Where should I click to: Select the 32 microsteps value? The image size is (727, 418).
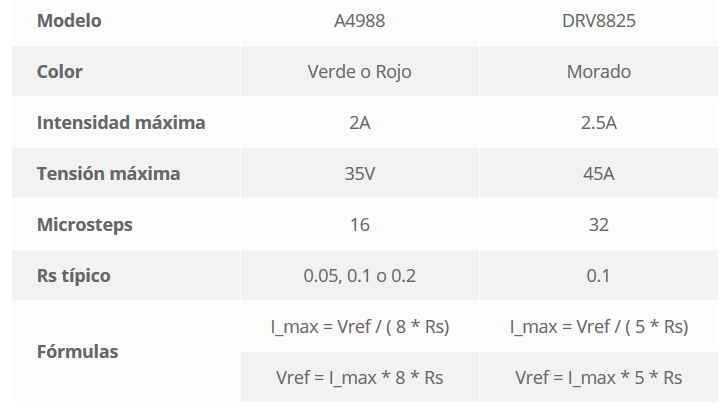tap(599, 225)
